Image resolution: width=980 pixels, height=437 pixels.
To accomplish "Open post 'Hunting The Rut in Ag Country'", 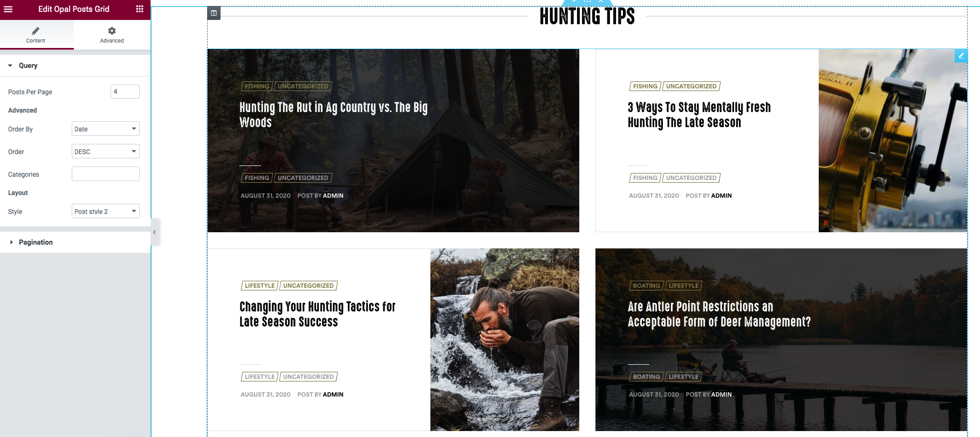I will pos(333,115).
